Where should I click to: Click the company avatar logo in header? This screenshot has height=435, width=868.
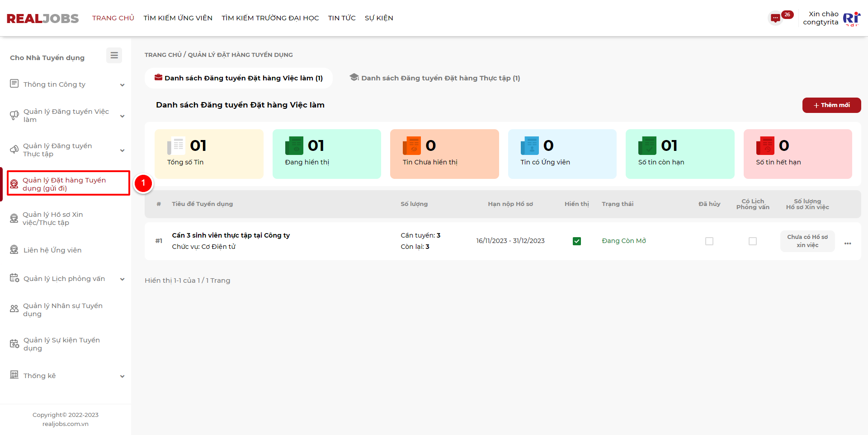point(851,19)
